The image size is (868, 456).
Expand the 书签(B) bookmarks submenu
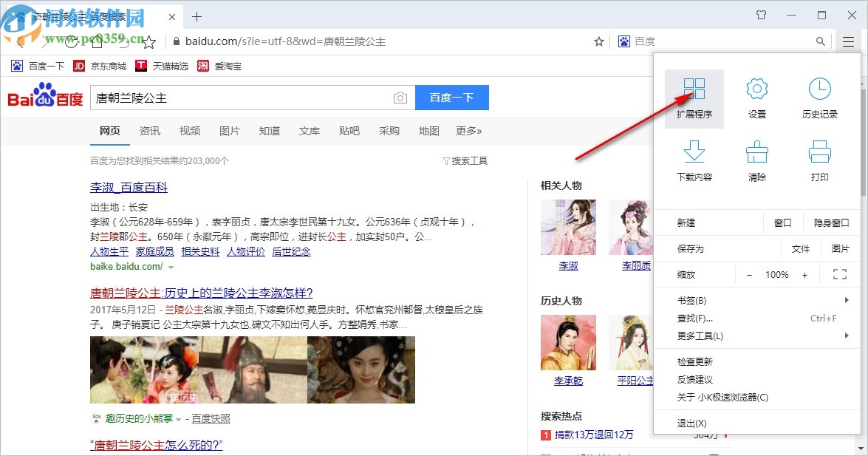[693, 300]
